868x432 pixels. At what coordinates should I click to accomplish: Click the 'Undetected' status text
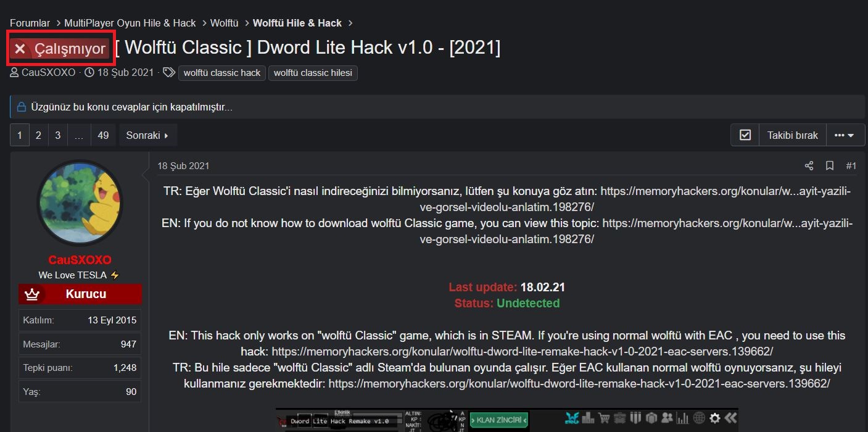528,303
